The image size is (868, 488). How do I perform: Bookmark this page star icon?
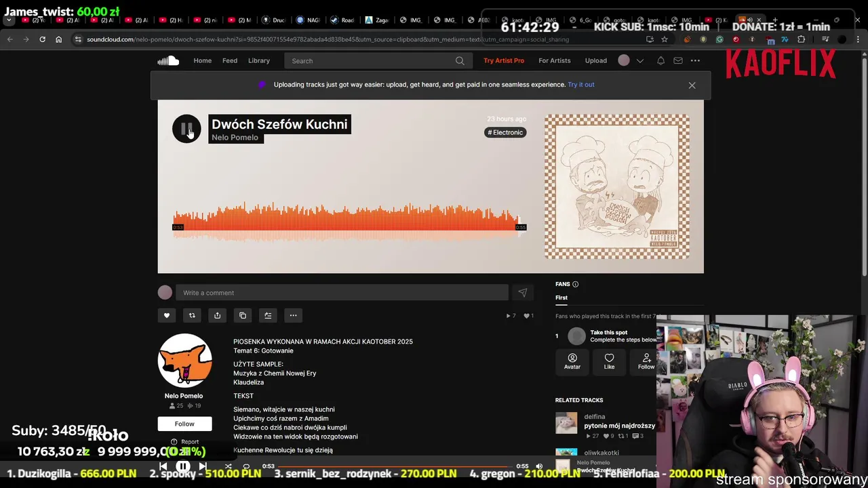coord(665,39)
